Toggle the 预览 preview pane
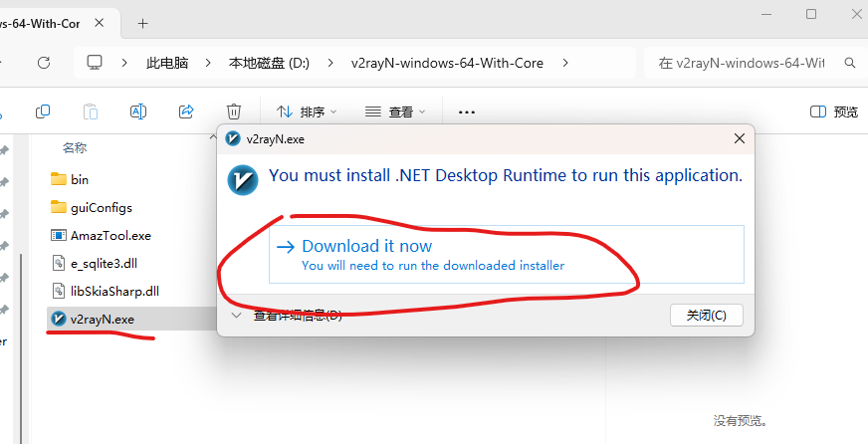 point(834,111)
